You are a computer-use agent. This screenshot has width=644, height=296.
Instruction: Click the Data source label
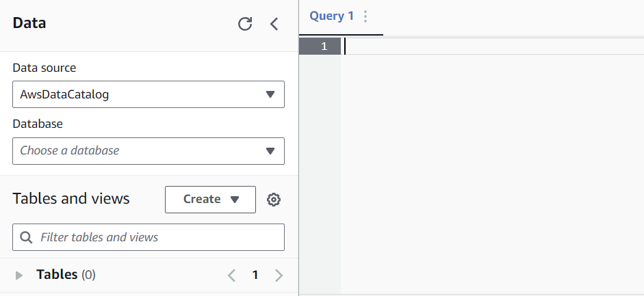44,68
